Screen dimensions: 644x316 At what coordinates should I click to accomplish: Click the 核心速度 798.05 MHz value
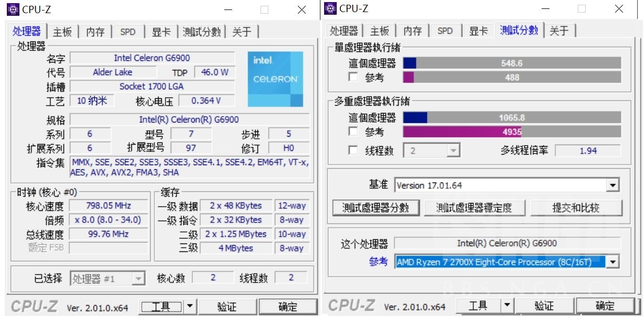tap(109, 206)
